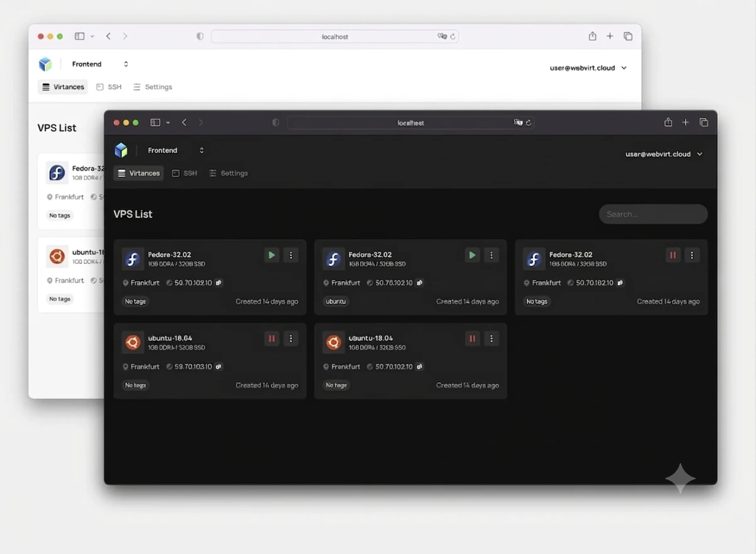Toggle sidebar in dark browser window
The image size is (756, 554).
coord(155,122)
